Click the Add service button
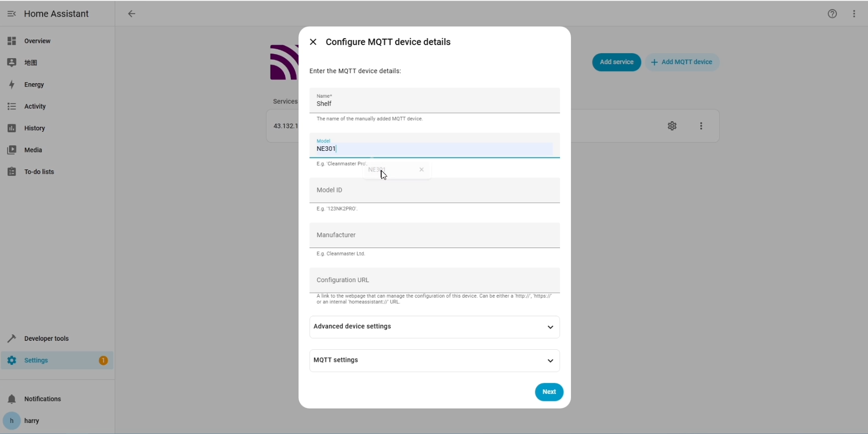The width and height of the screenshot is (868, 434). tap(617, 62)
